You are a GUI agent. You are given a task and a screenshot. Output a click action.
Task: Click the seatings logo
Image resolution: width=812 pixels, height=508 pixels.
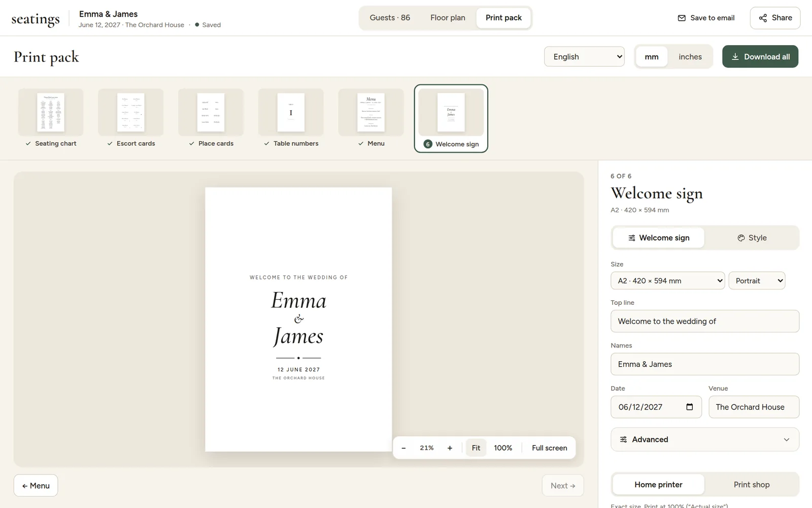36,19
